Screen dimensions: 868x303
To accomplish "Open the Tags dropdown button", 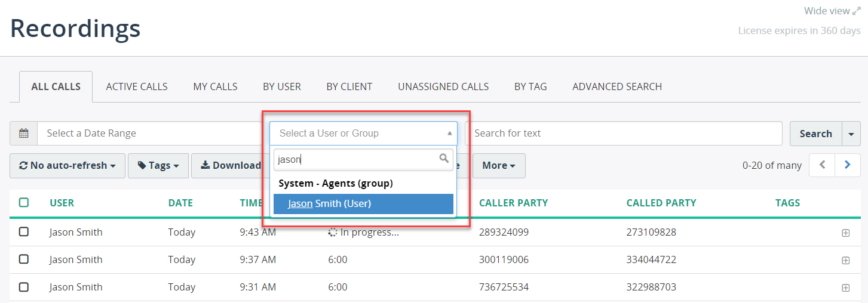I will (x=158, y=166).
